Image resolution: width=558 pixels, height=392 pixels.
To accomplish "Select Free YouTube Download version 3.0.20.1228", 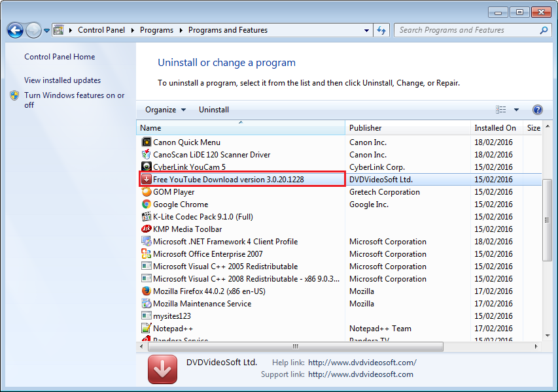I will coord(228,180).
